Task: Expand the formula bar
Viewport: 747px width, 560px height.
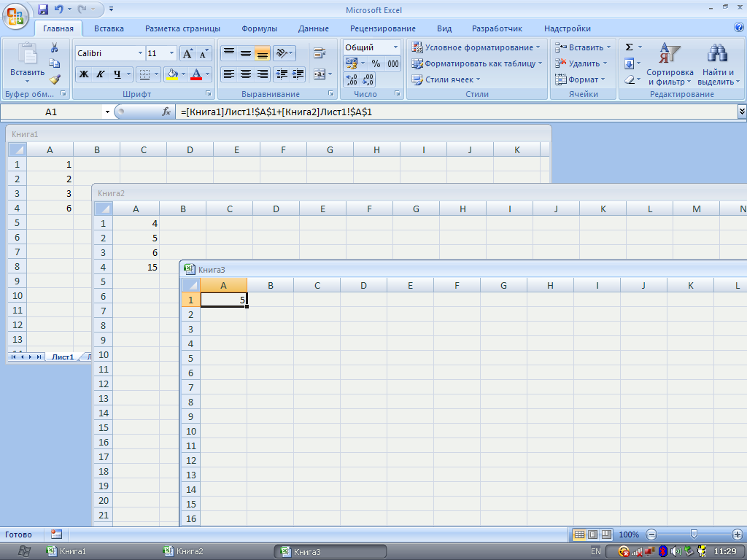Action: [742, 112]
